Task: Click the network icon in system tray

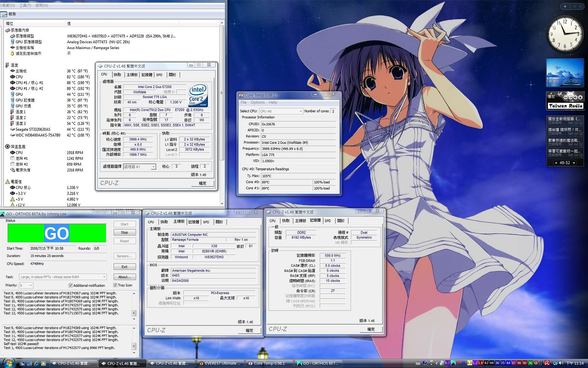Action: coord(555,363)
